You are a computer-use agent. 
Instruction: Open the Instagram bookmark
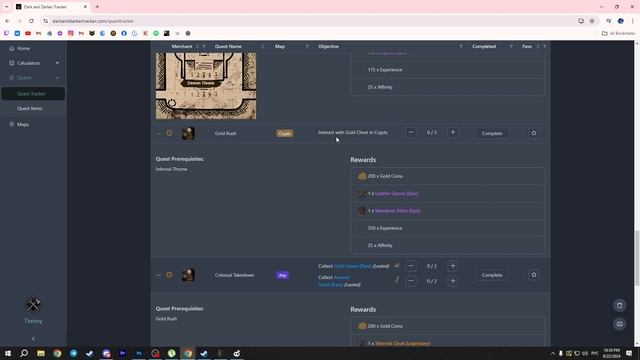pos(71,33)
